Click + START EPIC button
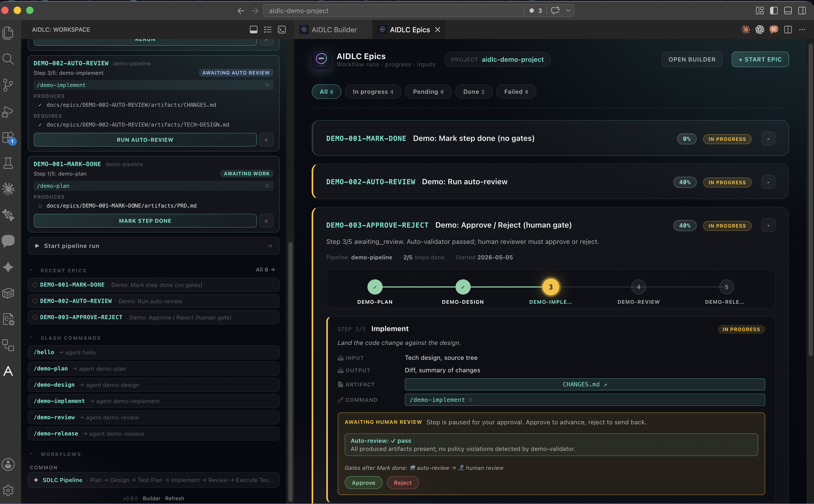This screenshot has height=504, width=814. pos(760,59)
